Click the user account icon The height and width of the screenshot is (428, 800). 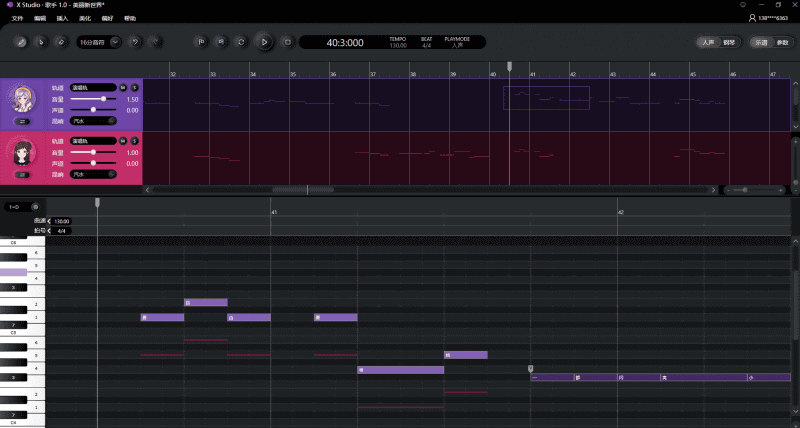point(752,18)
